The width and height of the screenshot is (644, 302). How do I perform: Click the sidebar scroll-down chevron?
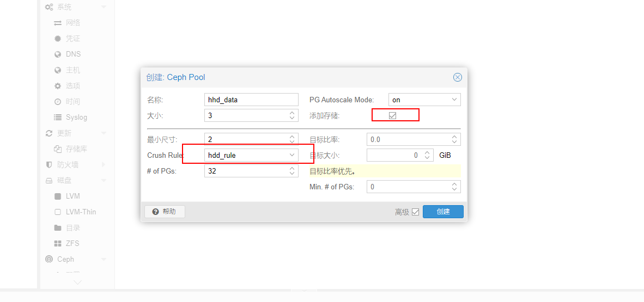[77, 282]
